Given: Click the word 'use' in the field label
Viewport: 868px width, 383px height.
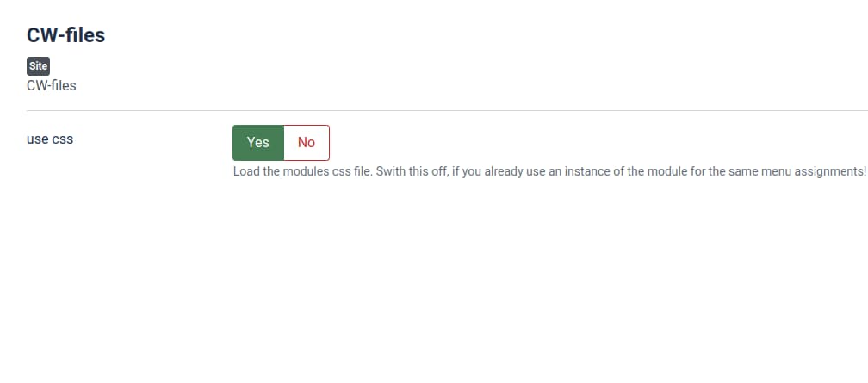Looking at the screenshot, I should pos(38,139).
